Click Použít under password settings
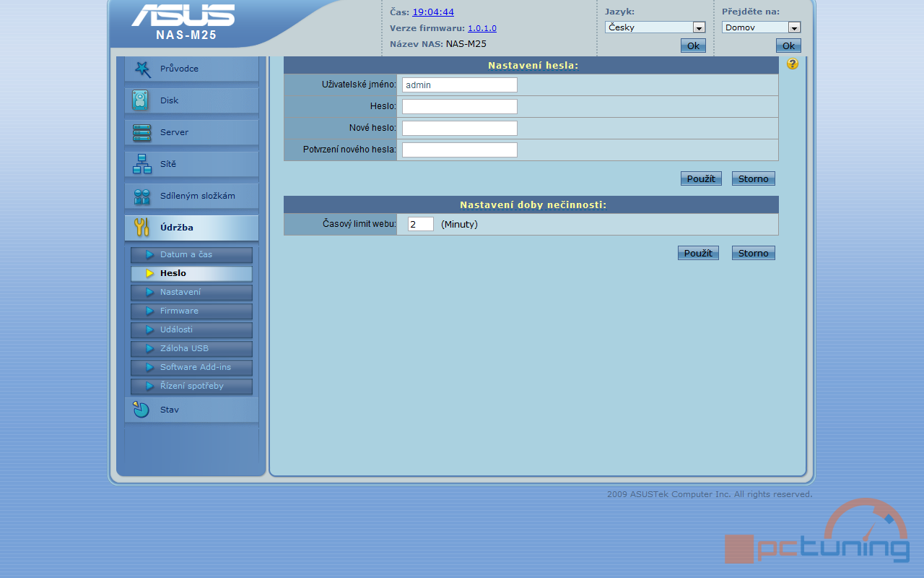The image size is (924, 578). tap(701, 178)
